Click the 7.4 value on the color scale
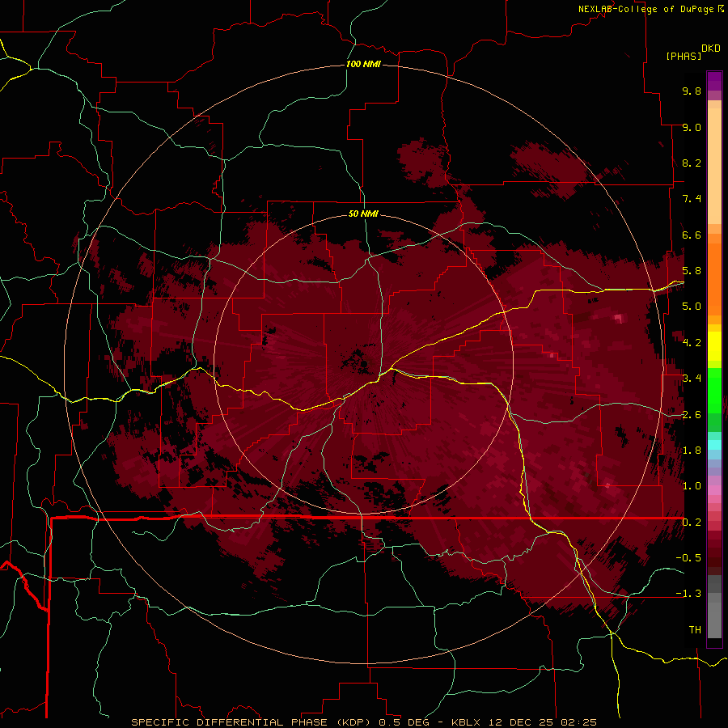 692,199
